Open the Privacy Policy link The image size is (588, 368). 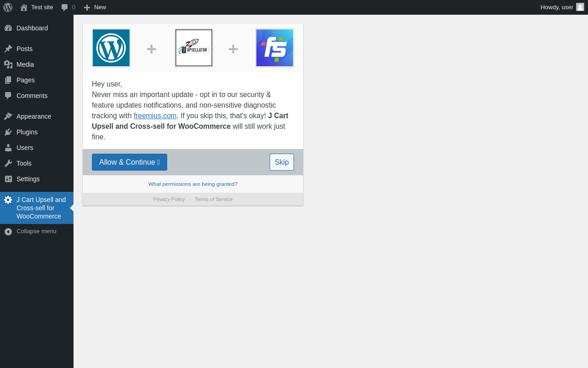pos(169,199)
